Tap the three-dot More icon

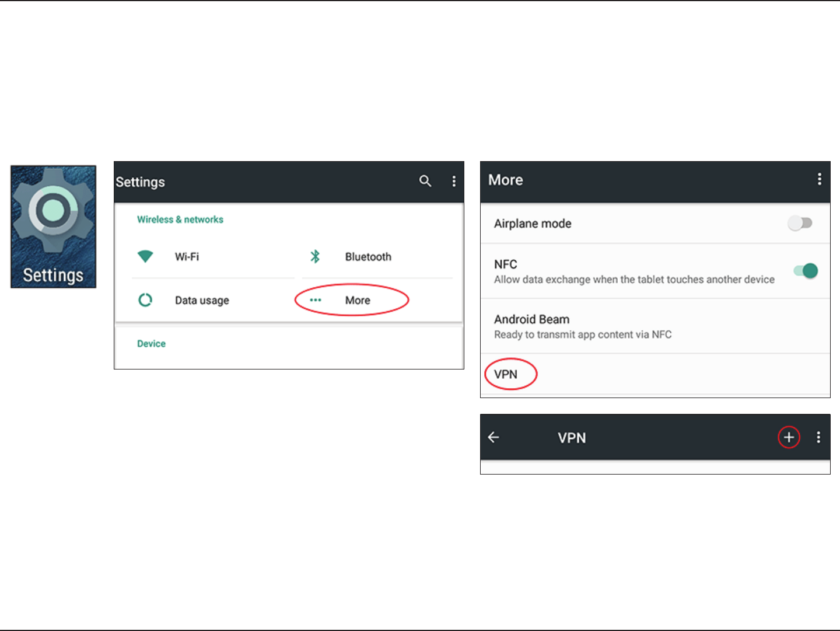[x=316, y=300]
